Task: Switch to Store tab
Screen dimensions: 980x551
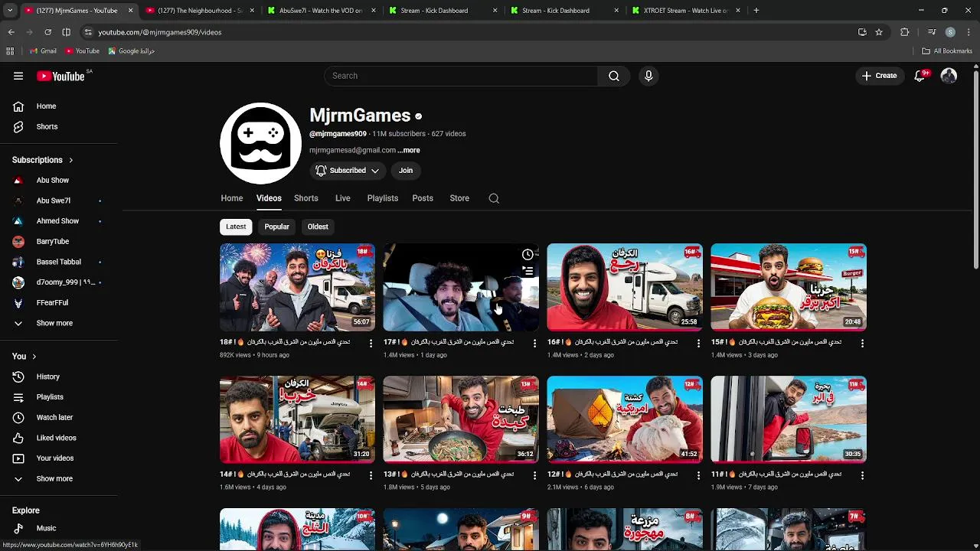Action: [x=459, y=198]
